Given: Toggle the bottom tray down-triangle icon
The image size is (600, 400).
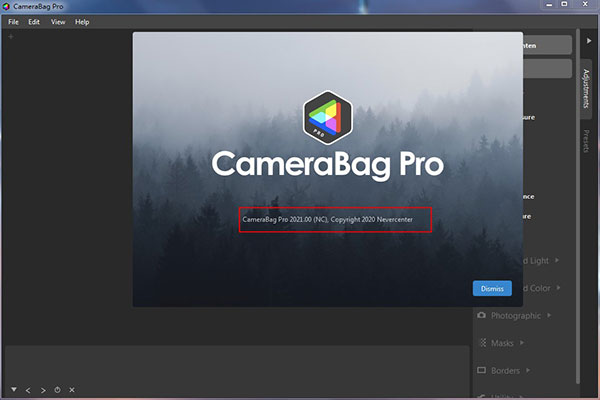Looking at the screenshot, I should (14, 390).
